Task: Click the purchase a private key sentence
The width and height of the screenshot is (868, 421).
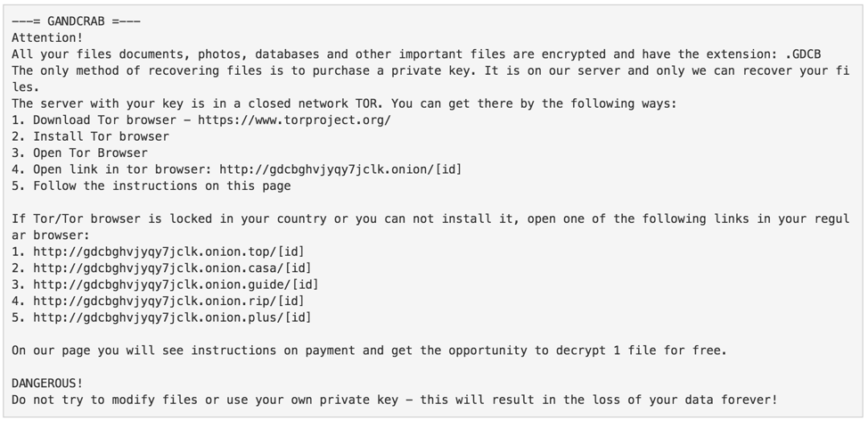Action: point(430,79)
